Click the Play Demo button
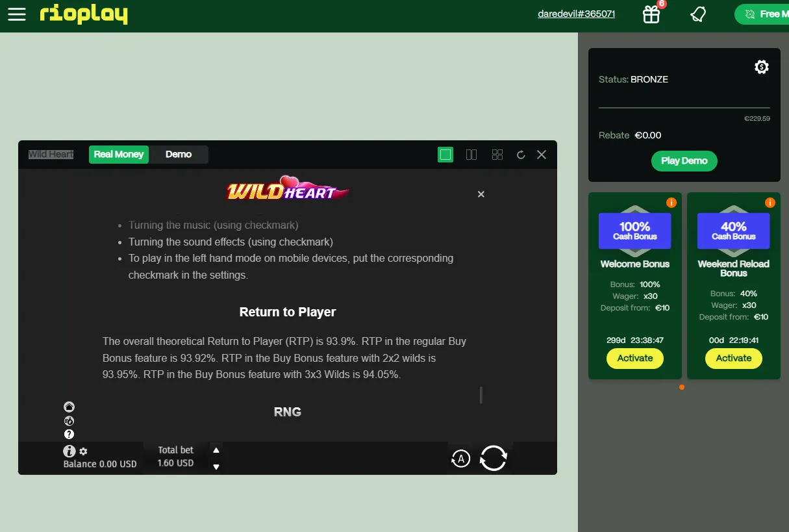789x532 pixels. [684, 161]
